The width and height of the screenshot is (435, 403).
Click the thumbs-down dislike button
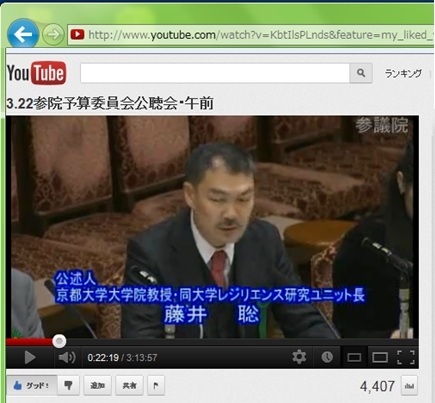68,386
